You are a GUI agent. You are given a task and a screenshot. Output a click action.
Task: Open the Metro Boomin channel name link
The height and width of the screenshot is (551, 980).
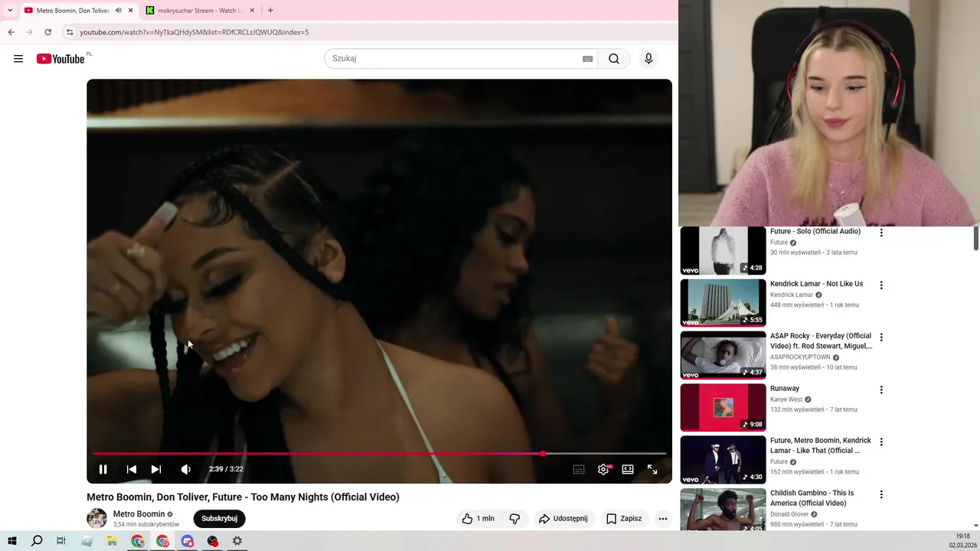pyautogui.click(x=139, y=514)
